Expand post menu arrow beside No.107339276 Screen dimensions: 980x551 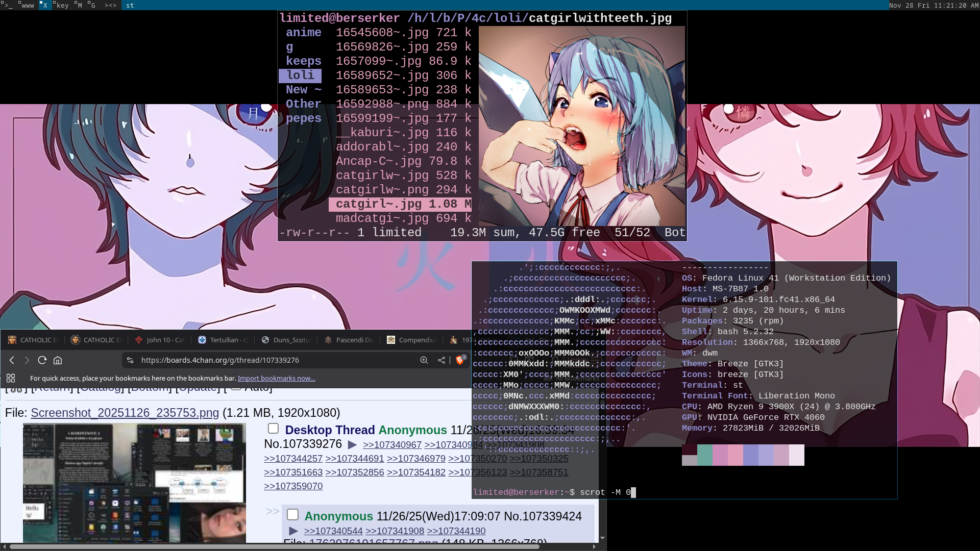[x=352, y=445]
